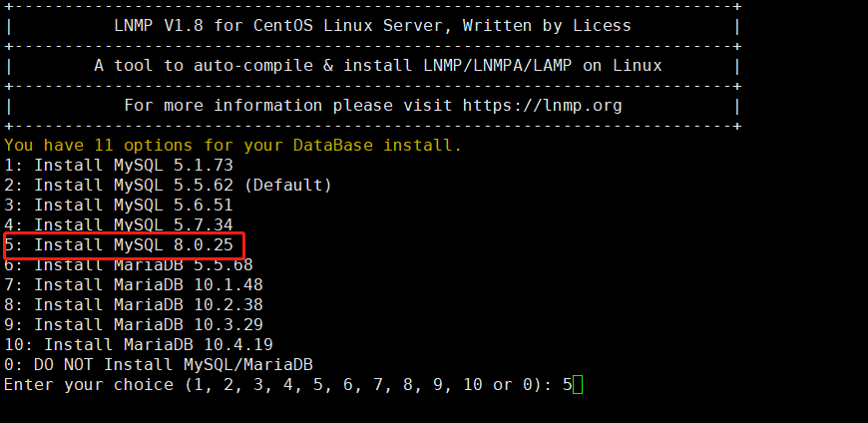Click the Install MySQL 5.6.51 option
Viewport: 868px width, 423px height.
(x=118, y=205)
